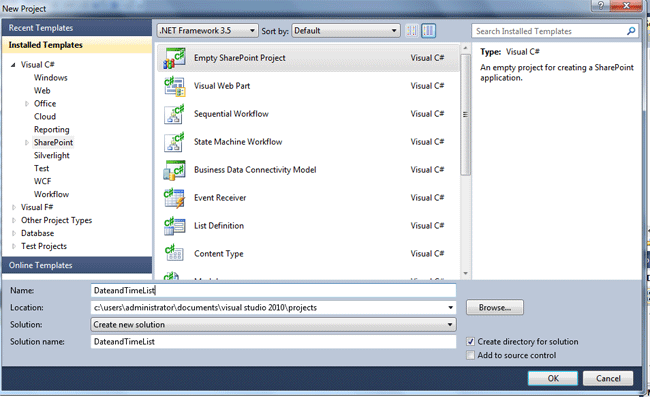The image size is (650, 397).
Task: Click the Cancel button
Action: tap(608, 378)
